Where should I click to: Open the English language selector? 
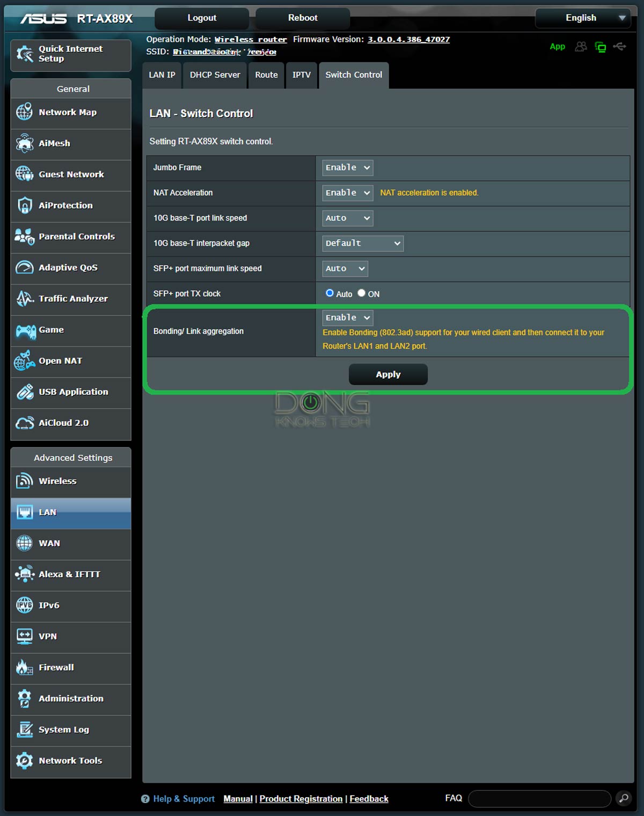[583, 18]
